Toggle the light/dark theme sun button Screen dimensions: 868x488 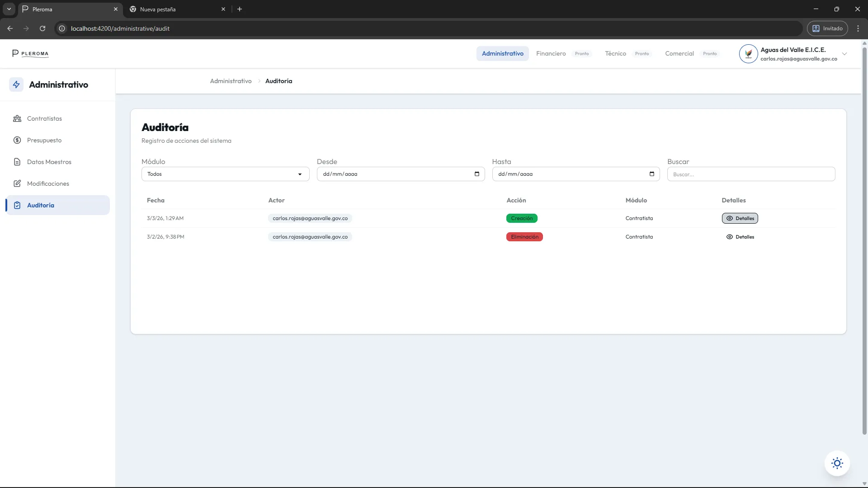point(837,463)
